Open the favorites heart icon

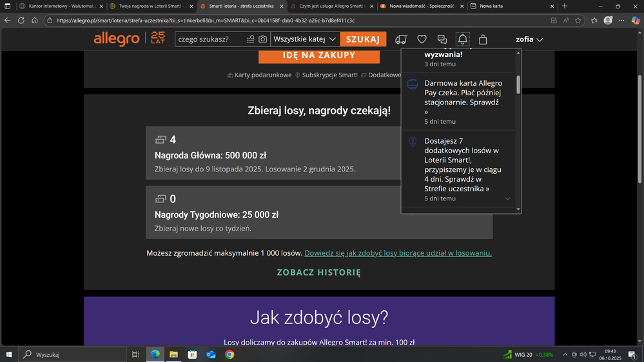[422, 39]
